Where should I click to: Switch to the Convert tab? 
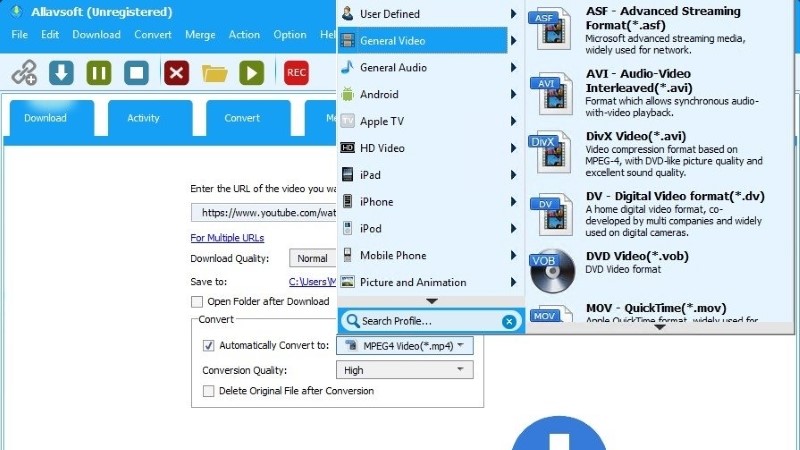(x=248, y=118)
